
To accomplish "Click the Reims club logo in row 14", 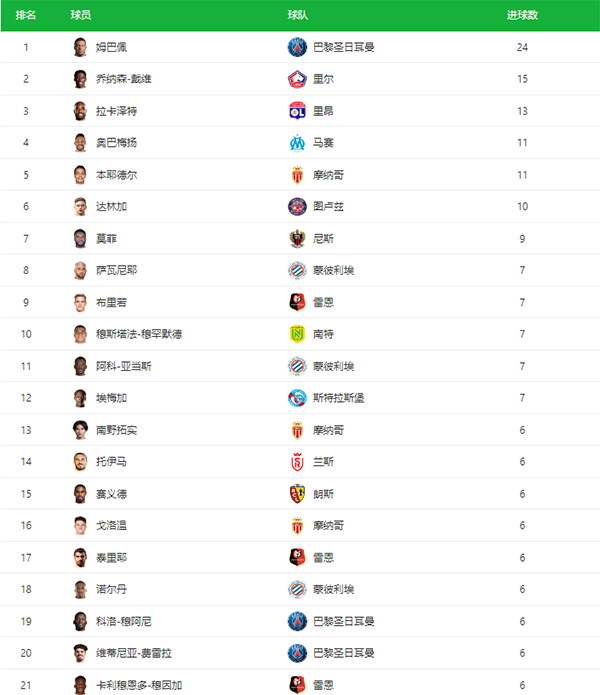I will 297,462.
